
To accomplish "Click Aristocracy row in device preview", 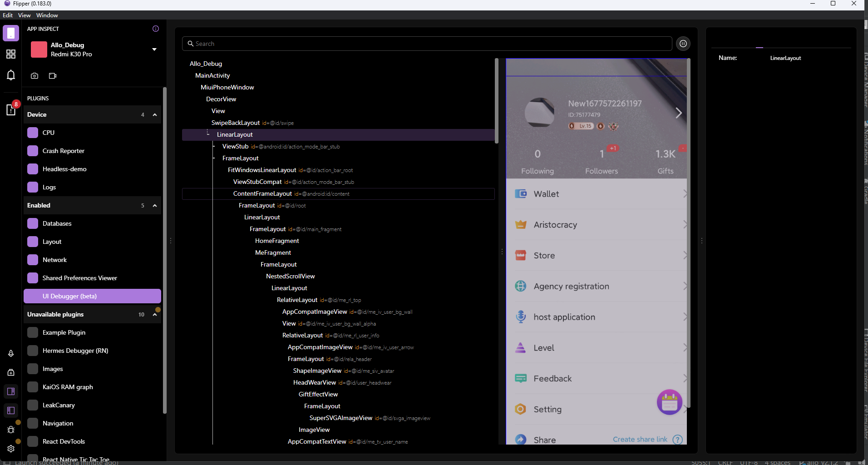I will [x=597, y=225].
